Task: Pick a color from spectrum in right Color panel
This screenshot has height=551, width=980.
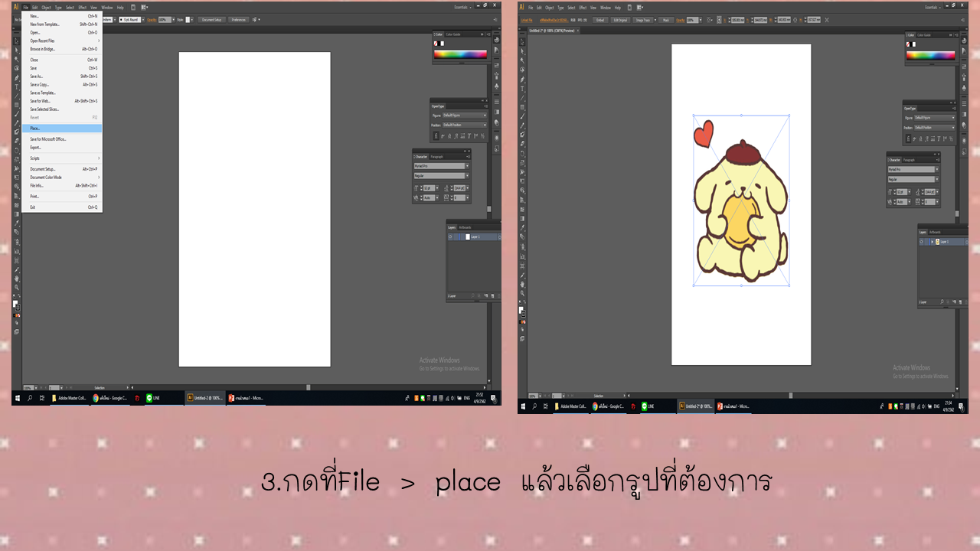Action: tap(930, 55)
